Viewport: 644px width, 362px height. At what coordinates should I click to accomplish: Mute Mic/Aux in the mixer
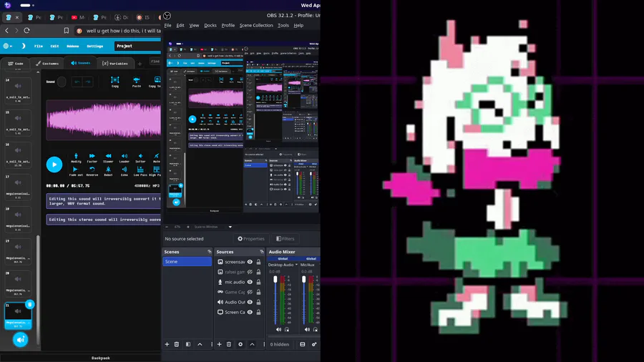pyautogui.click(x=307, y=330)
